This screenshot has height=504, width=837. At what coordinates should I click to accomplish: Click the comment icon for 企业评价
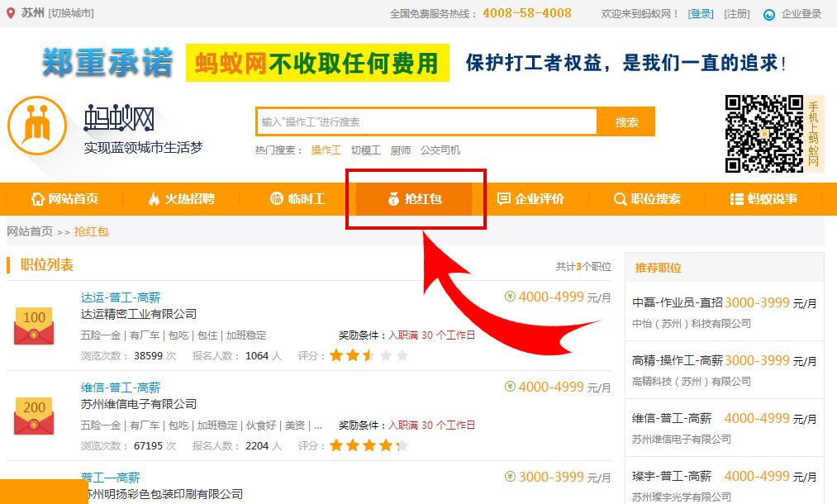(503, 199)
